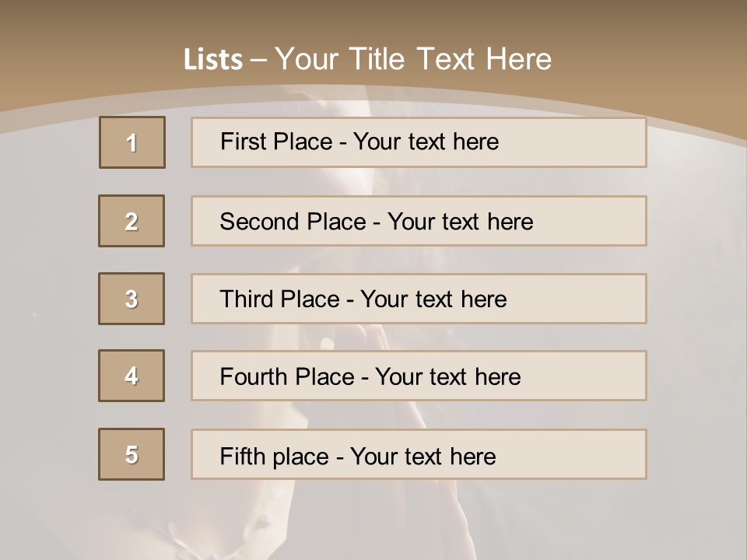The width and height of the screenshot is (747, 560).
Task: Select the number 1 box
Action: point(132,142)
